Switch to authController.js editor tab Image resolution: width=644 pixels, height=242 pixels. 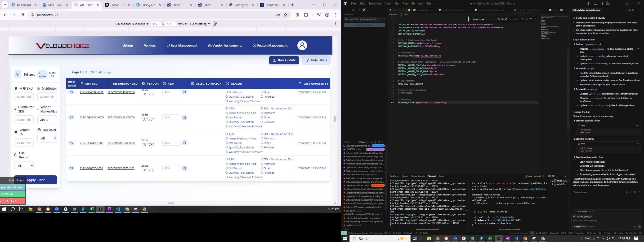[x=424, y=10]
